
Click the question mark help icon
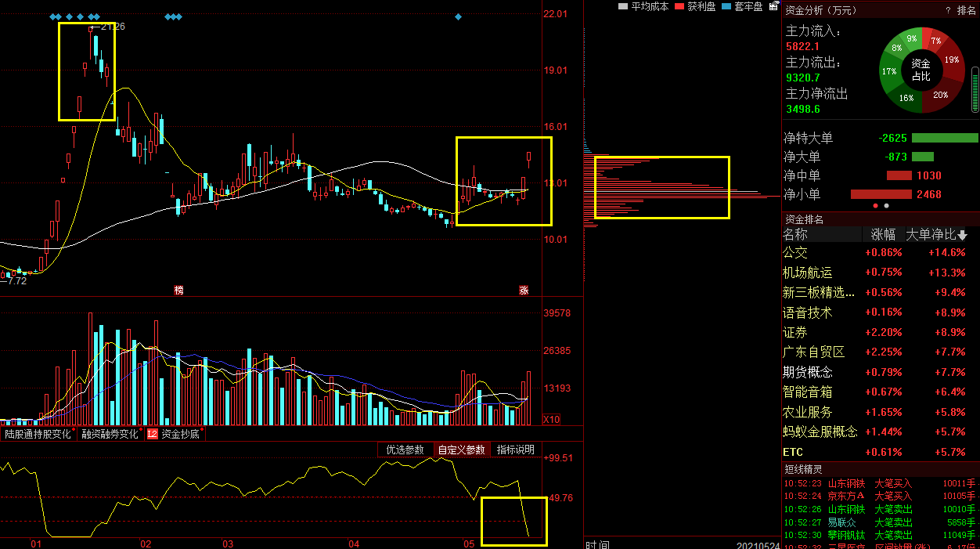coord(948,10)
